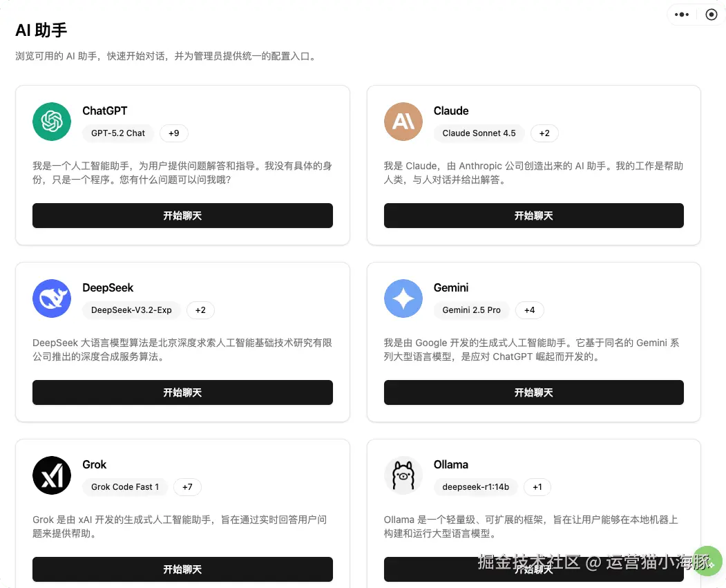Start chat with Grok
726x588 pixels.
182,569
